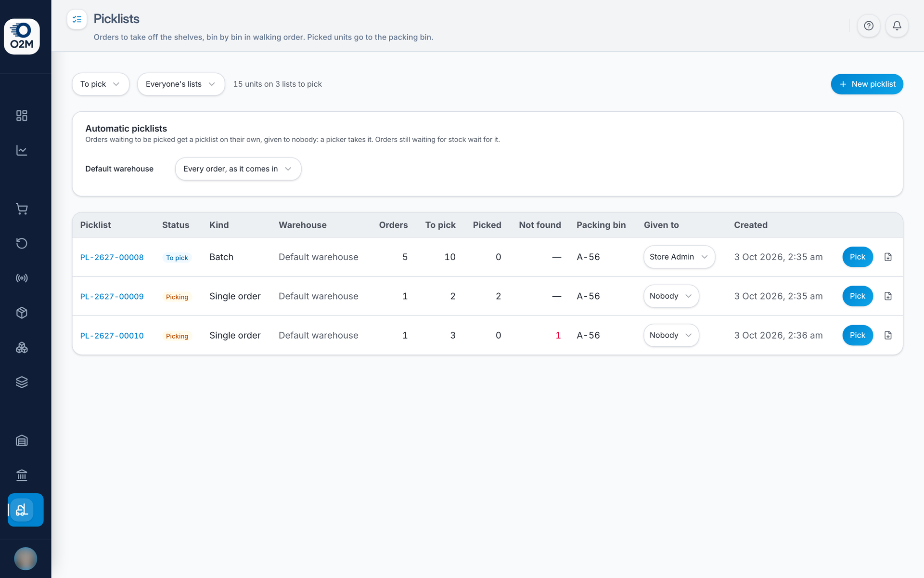
Task: Open the user avatar at sidebar bottom
Action: (26, 559)
